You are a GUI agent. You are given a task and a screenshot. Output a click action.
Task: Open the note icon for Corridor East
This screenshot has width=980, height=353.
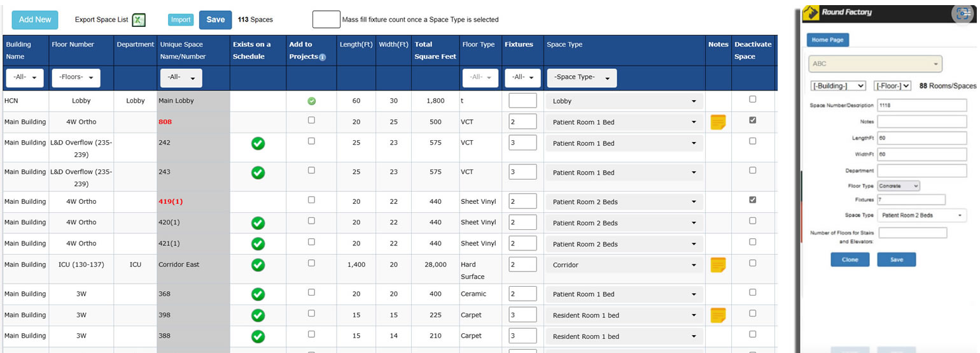(718, 265)
